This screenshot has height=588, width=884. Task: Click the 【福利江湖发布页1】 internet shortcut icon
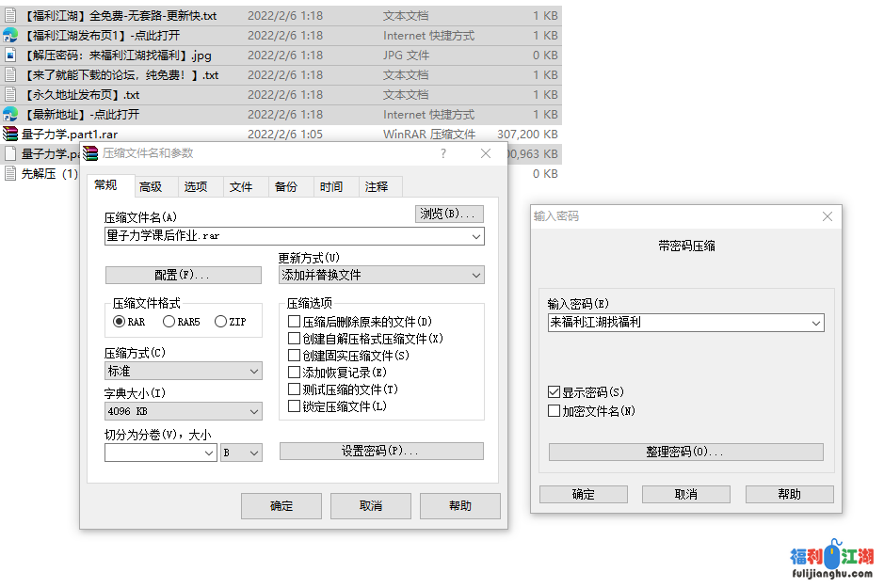click(10, 36)
